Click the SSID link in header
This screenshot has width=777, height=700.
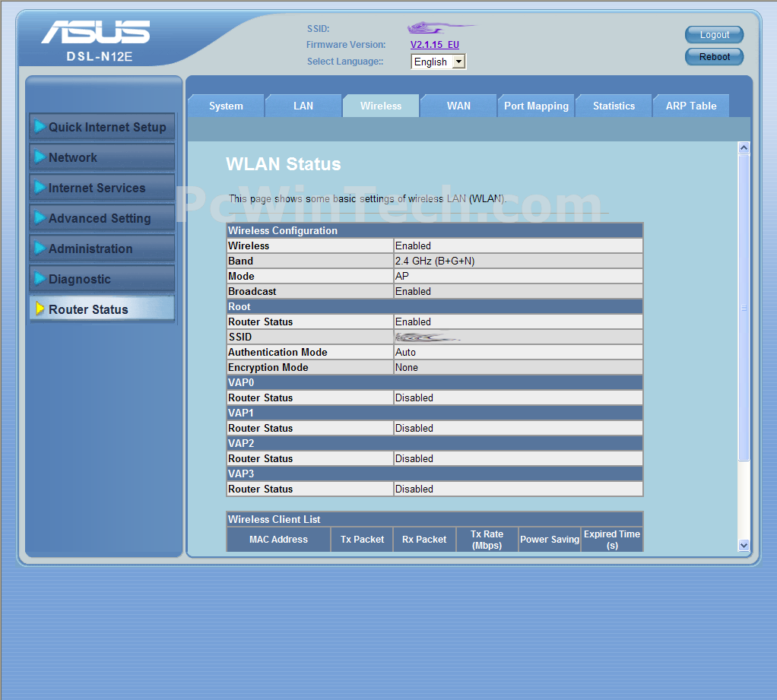tap(440, 27)
